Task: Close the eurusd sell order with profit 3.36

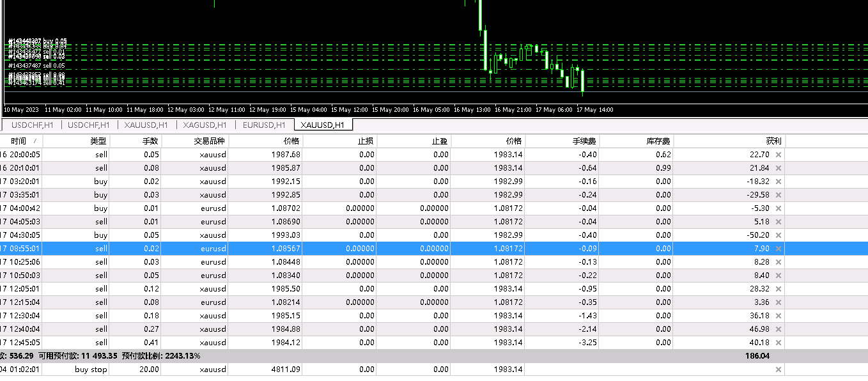Action: tap(778, 302)
